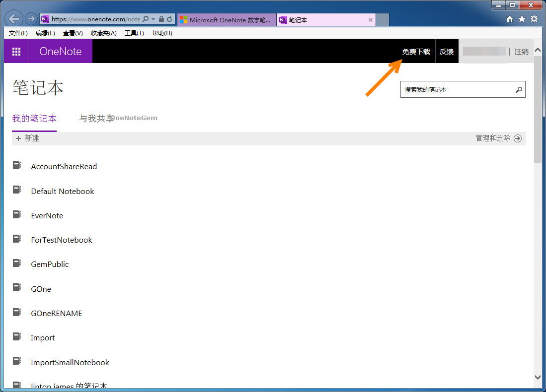Open the 工具(T) menu
This screenshot has height=392, width=546.
click(135, 33)
